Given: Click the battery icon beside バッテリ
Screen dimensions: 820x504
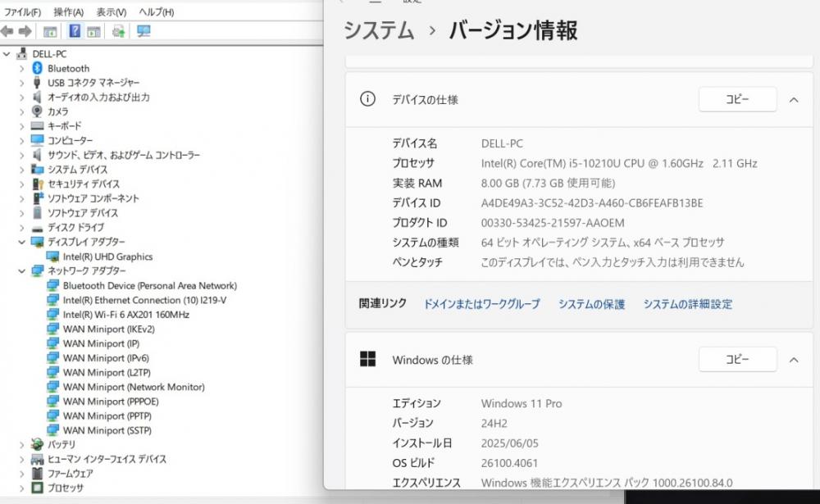Looking at the screenshot, I should coord(37,444).
